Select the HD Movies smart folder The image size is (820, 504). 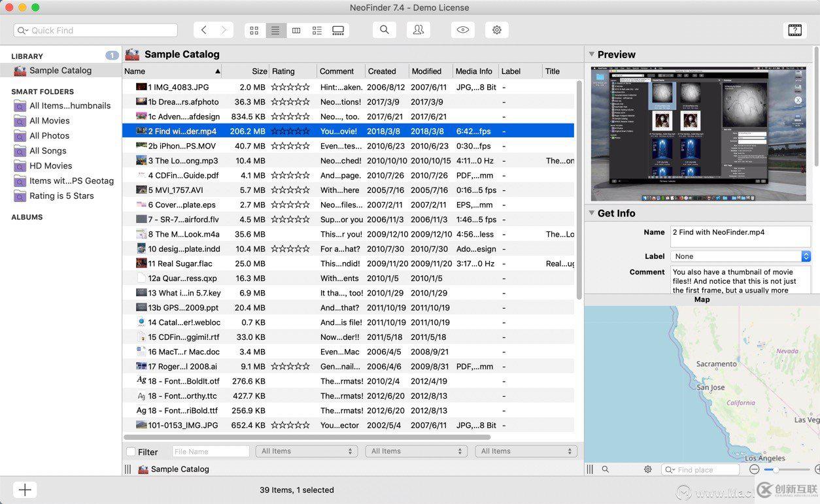[x=50, y=166]
